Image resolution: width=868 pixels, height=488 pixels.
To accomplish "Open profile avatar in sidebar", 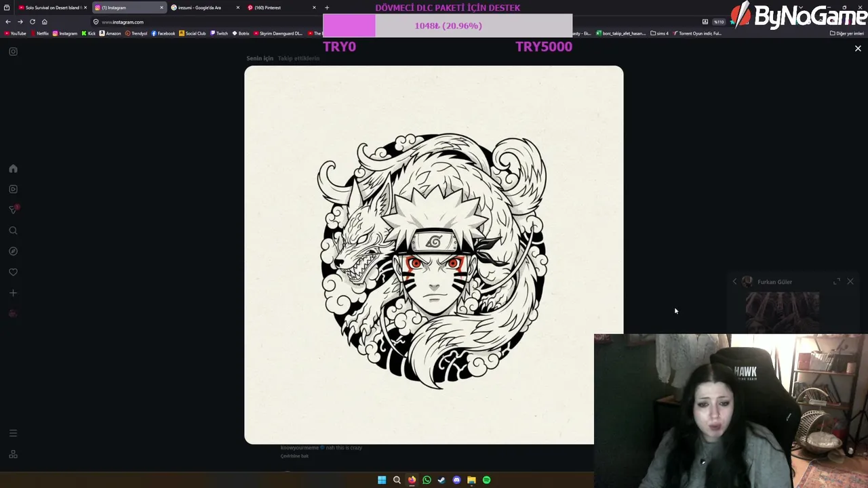I will pos(13,314).
